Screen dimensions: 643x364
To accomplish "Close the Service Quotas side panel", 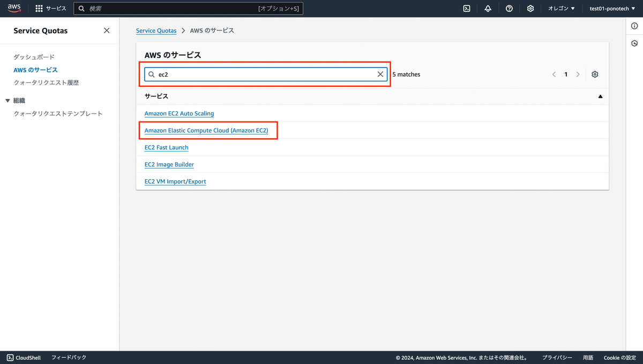I will coord(107,31).
